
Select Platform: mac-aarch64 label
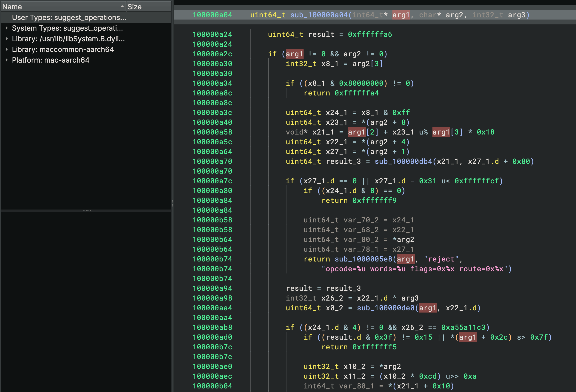tap(51, 60)
